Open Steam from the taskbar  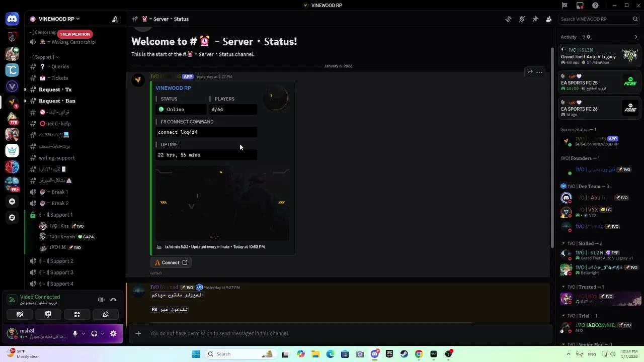pos(404,354)
